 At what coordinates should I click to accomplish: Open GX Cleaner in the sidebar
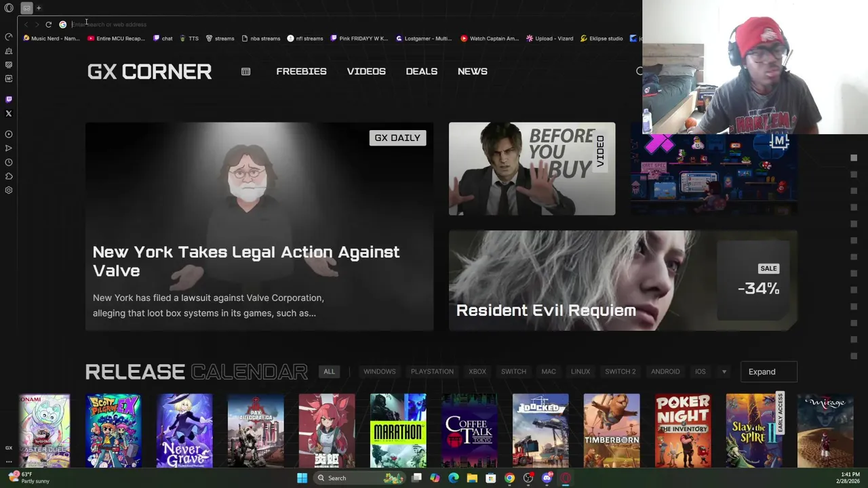click(x=9, y=51)
